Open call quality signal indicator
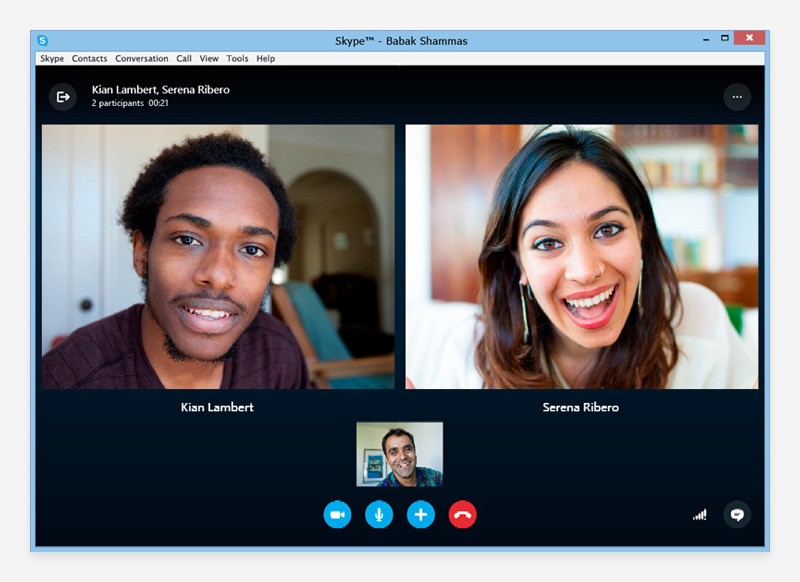The width and height of the screenshot is (800, 582). (699, 515)
